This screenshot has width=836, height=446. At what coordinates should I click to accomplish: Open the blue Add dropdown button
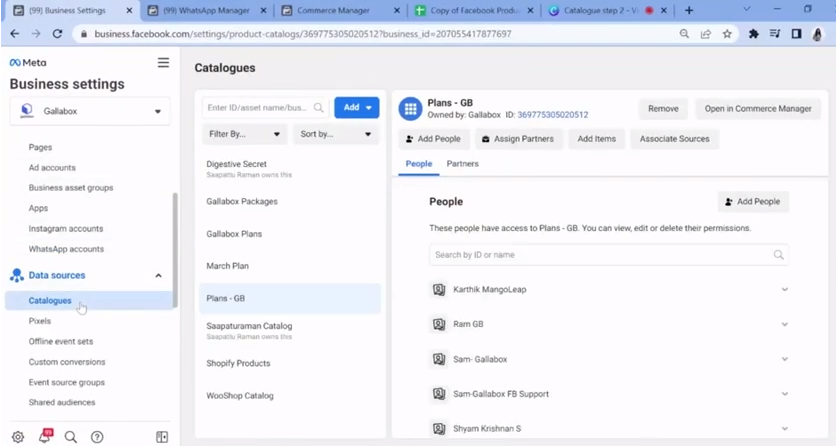pos(357,108)
